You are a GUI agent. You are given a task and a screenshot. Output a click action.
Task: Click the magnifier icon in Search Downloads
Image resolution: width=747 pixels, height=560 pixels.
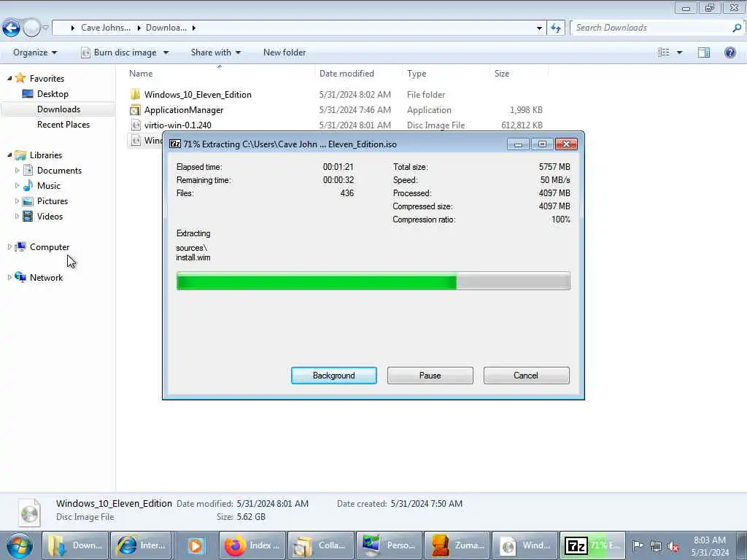click(737, 28)
